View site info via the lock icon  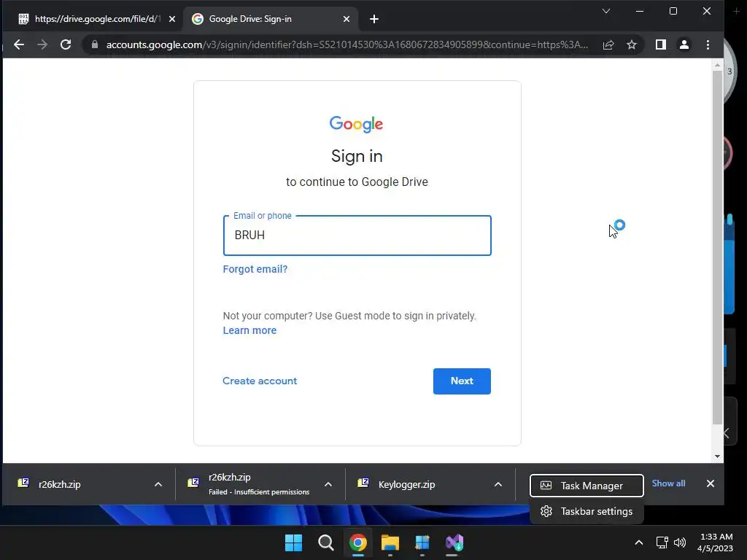coord(95,44)
